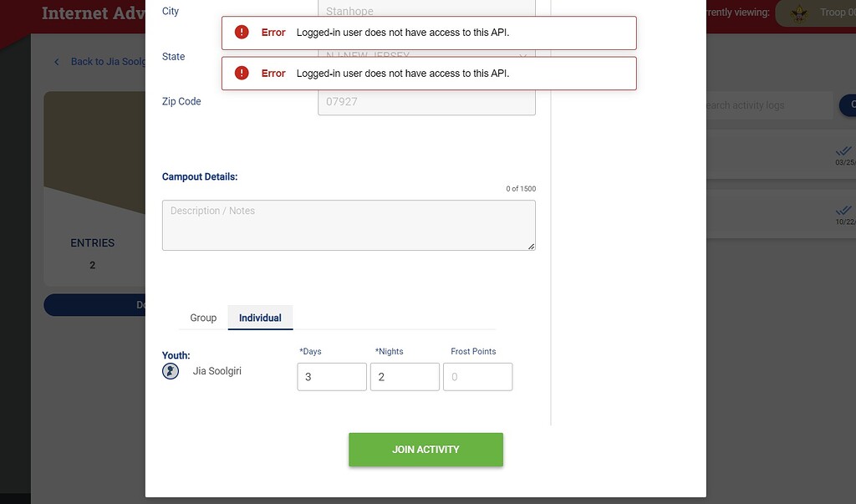
Task: Click the error icon on the second API message
Action: [242, 73]
